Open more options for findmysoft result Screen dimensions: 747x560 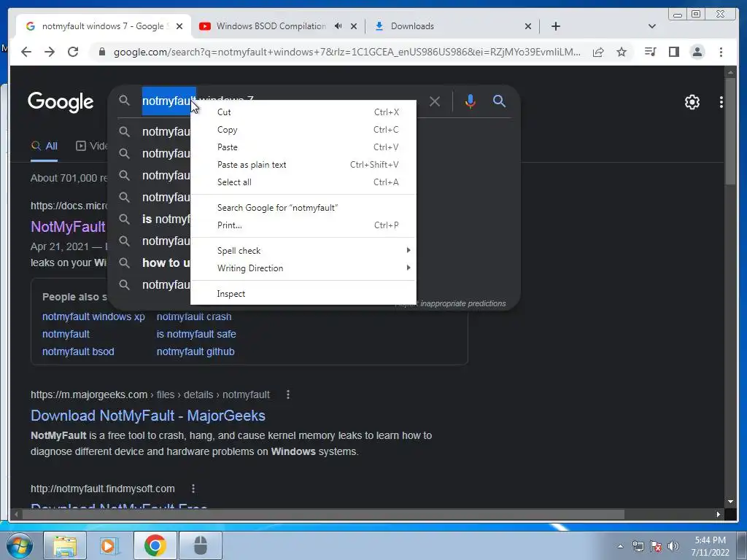pyautogui.click(x=193, y=489)
